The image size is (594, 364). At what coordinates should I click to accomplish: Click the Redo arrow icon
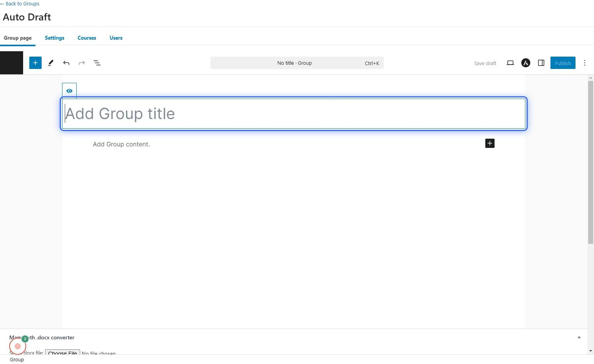click(x=82, y=63)
